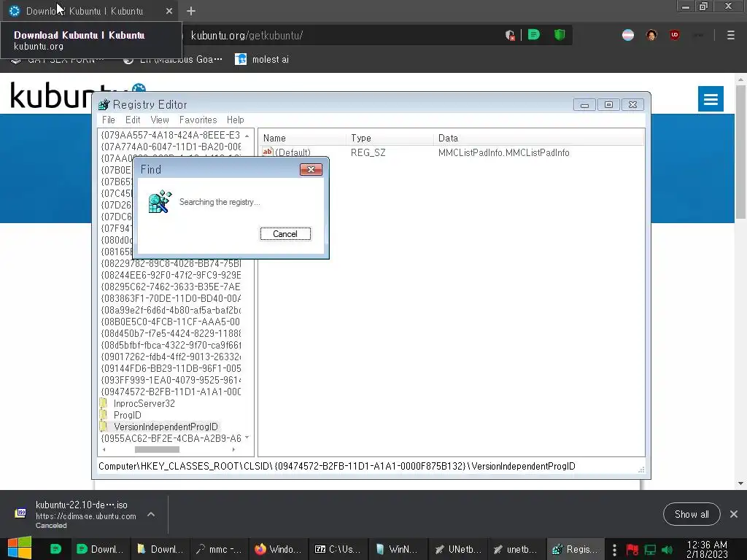Click the network tray icon
The image size is (747, 560).
click(650, 550)
